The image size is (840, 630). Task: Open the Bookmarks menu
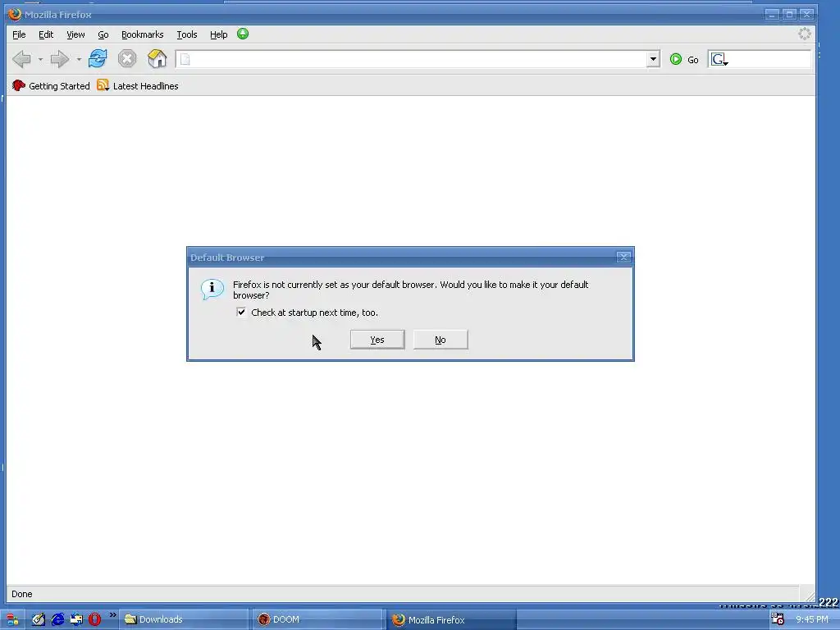click(143, 34)
